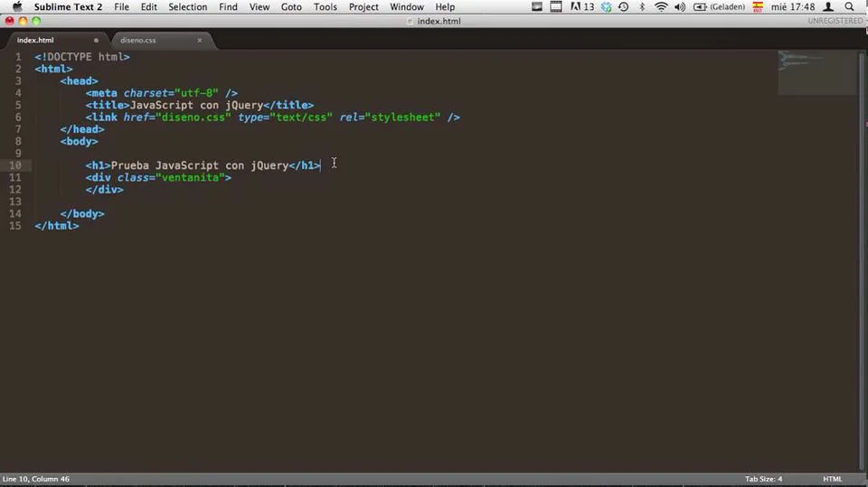Open the Spanish input source flag
868x487 pixels.
(758, 6)
